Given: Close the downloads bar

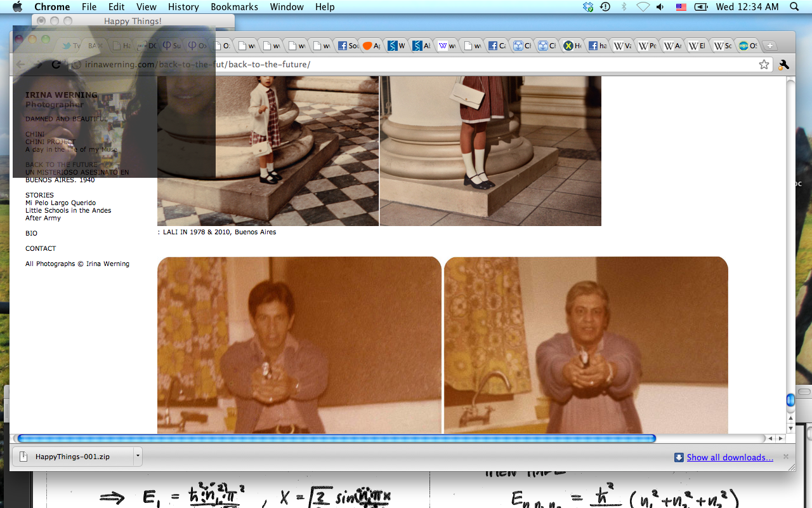Looking at the screenshot, I should pos(785,457).
